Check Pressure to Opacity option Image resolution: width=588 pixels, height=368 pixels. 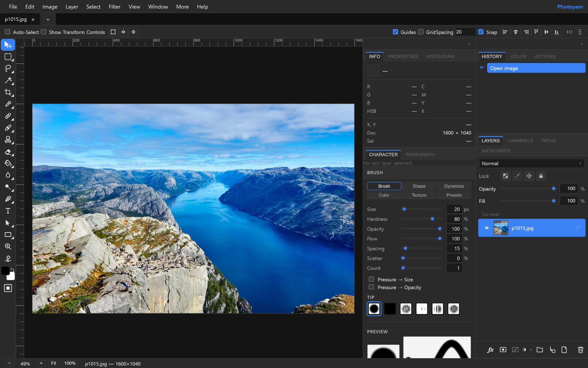click(x=371, y=287)
